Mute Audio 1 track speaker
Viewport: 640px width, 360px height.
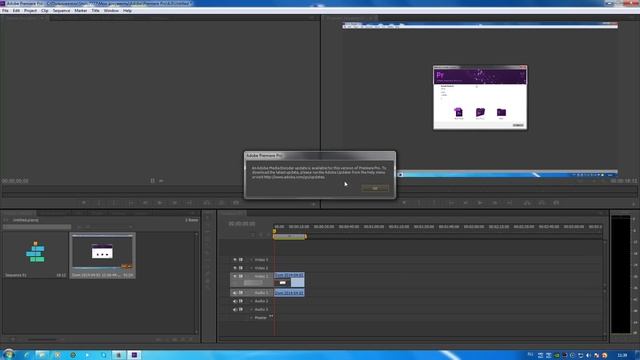(x=235, y=293)
